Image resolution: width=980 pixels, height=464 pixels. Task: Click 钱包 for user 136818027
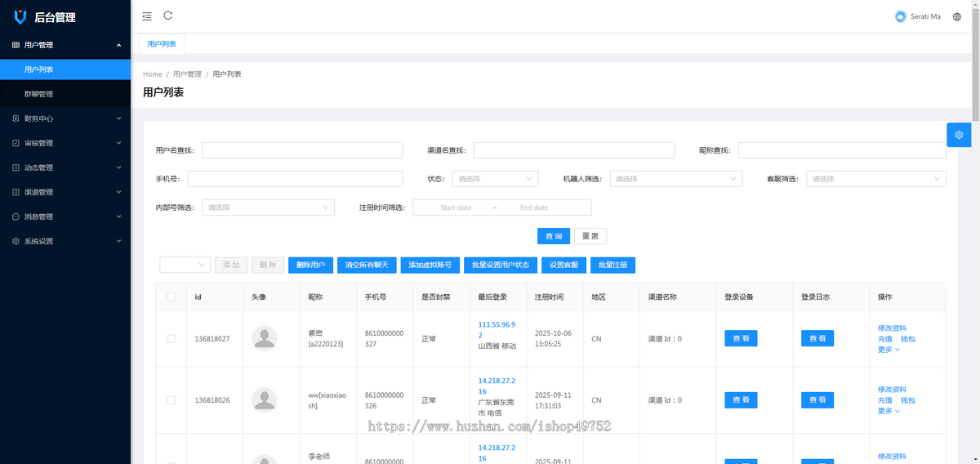907,338
